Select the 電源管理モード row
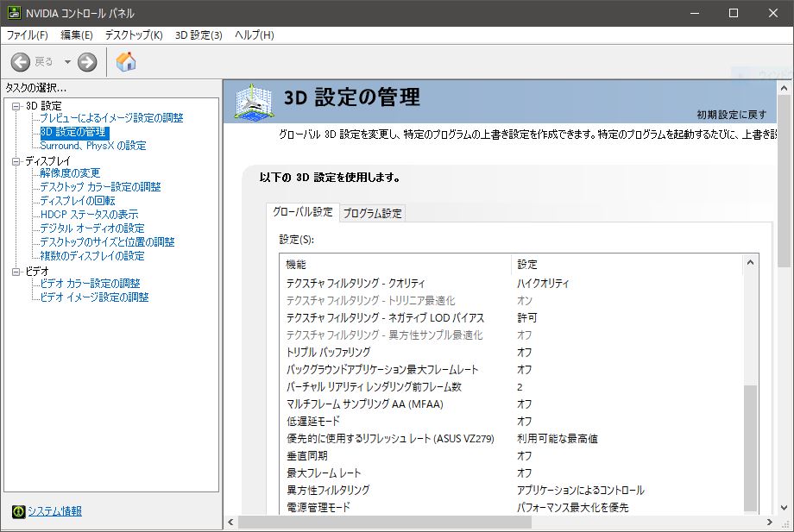Screen dimensions: 794x532 pyautogui.click(x=510, y=507)
